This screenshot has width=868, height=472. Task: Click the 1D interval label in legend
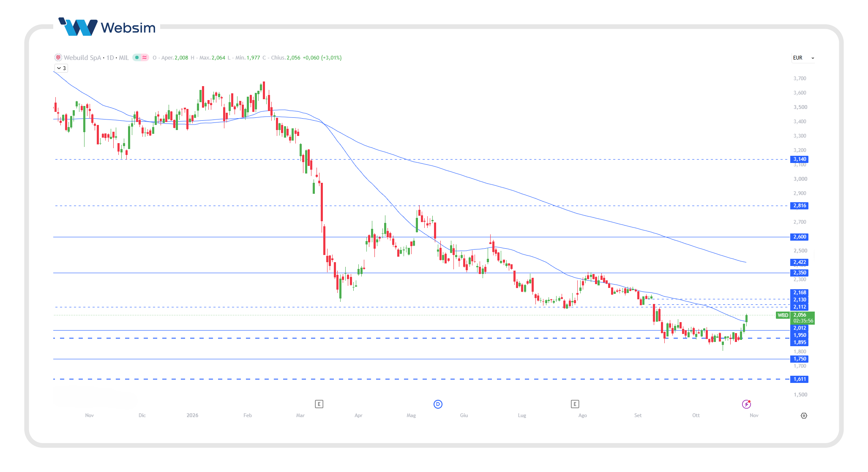coord(110,57)
